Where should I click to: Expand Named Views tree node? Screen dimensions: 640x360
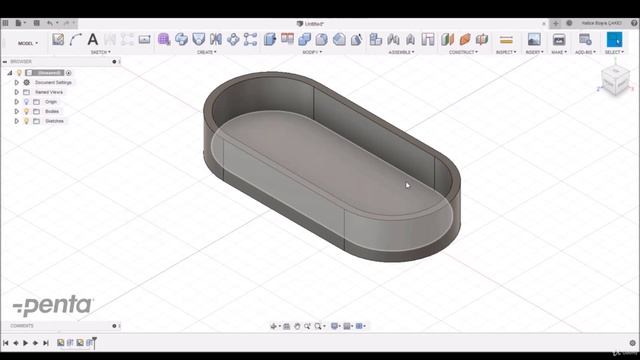(x=17, y=92)
